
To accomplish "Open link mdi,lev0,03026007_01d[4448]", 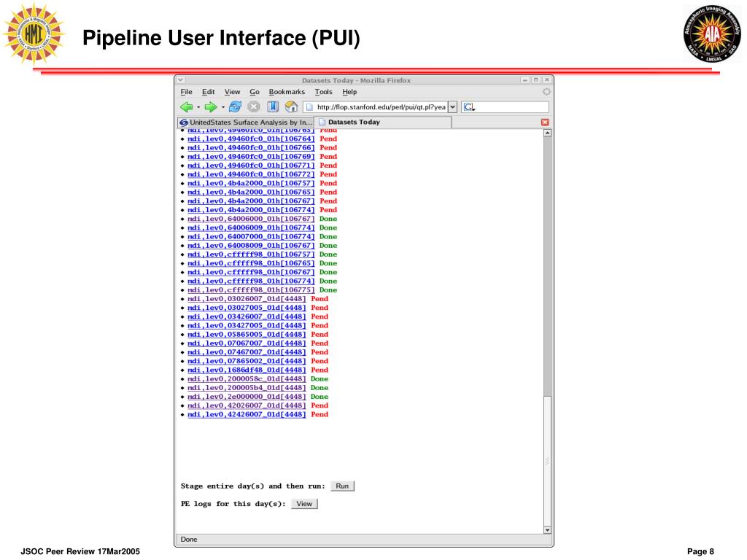I will click(x=247, y=299).
